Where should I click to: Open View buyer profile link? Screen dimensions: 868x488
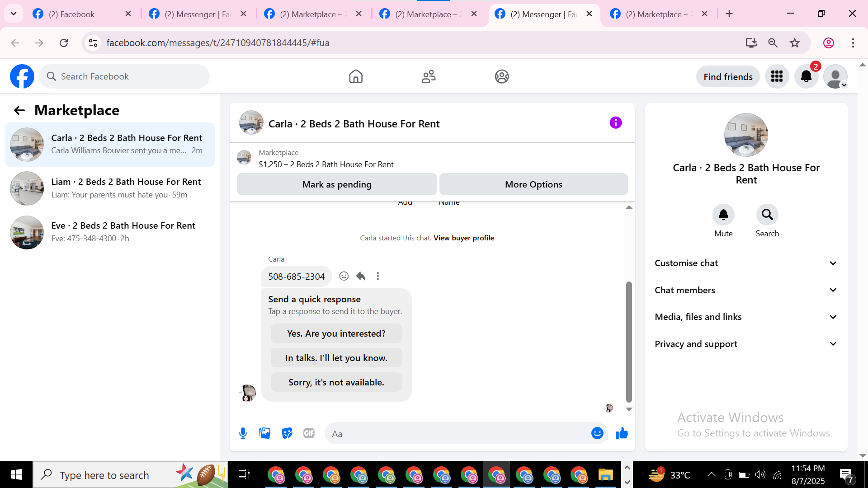click(463, 238)
